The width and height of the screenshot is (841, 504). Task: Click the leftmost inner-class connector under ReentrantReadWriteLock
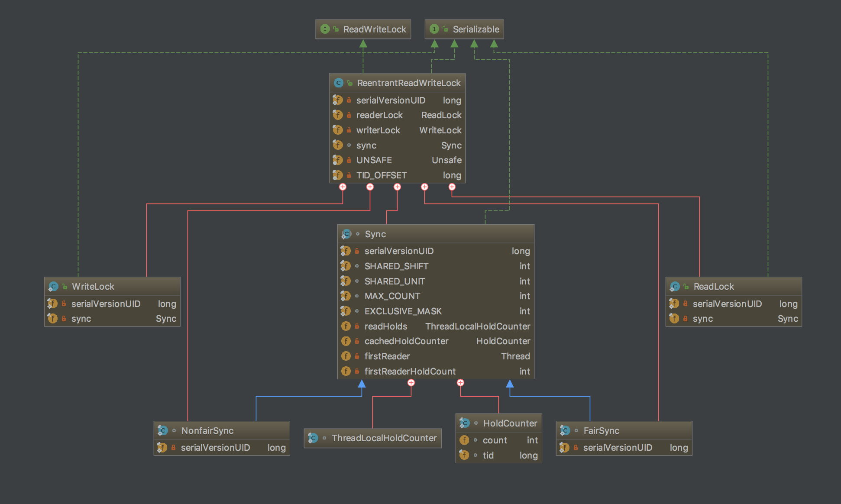coord(343,187)
